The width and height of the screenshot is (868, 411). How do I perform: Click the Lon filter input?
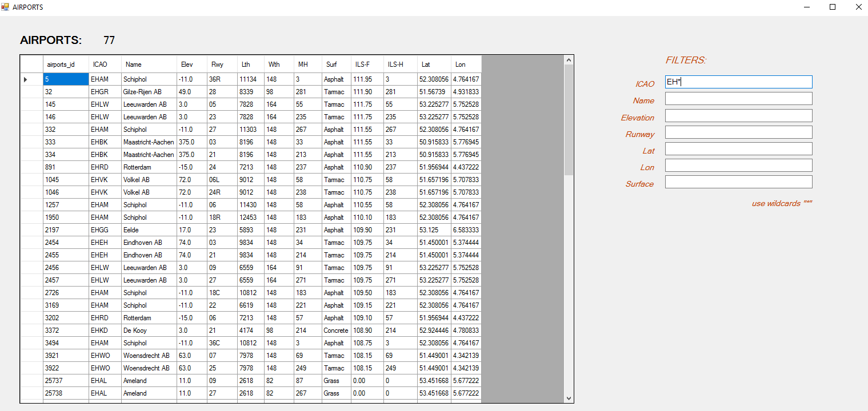738,165
